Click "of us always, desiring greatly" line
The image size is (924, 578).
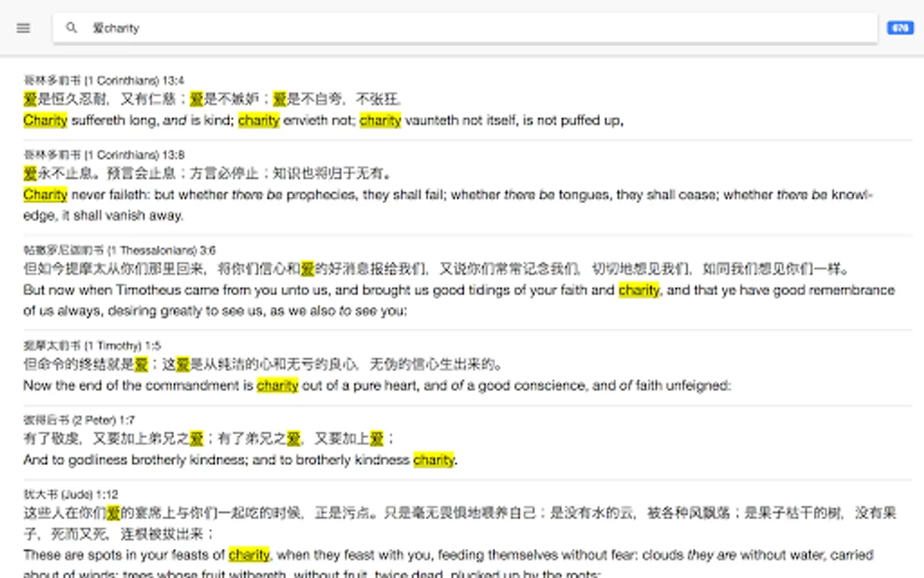[215, 311]
